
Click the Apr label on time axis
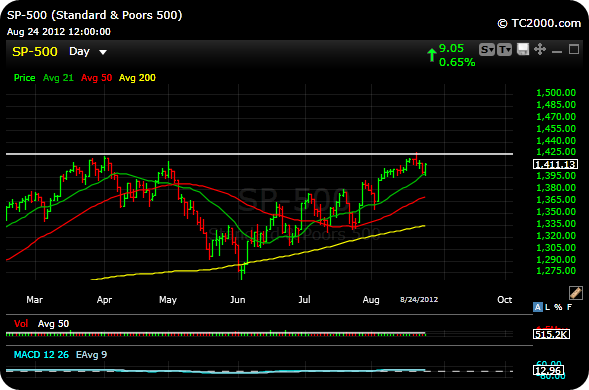(104, 300)
